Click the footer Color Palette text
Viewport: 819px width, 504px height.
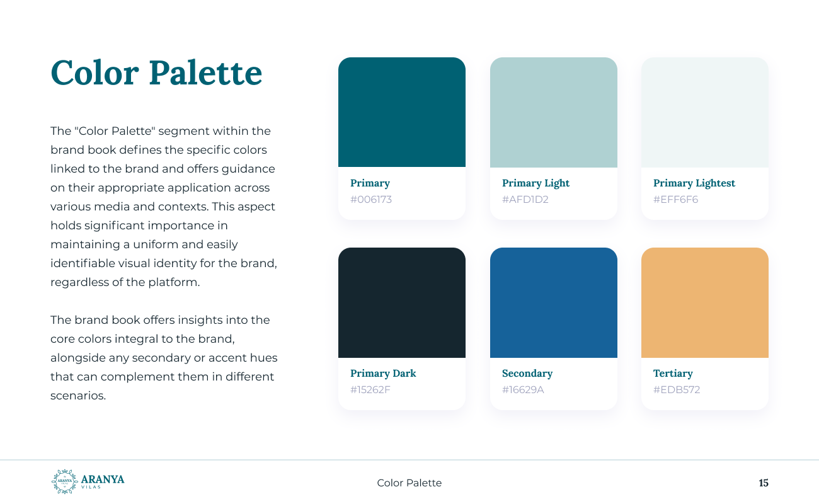pos(409,483)
